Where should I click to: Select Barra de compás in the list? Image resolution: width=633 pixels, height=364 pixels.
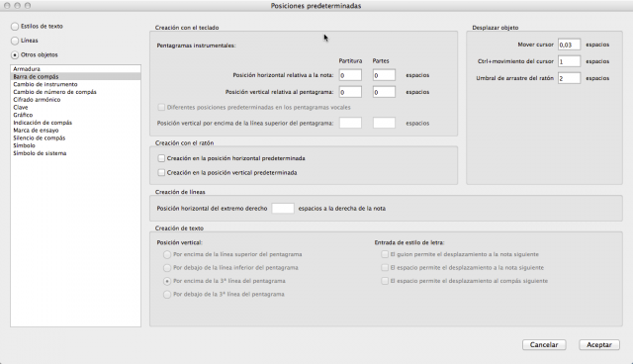click(x=75, y=77)
